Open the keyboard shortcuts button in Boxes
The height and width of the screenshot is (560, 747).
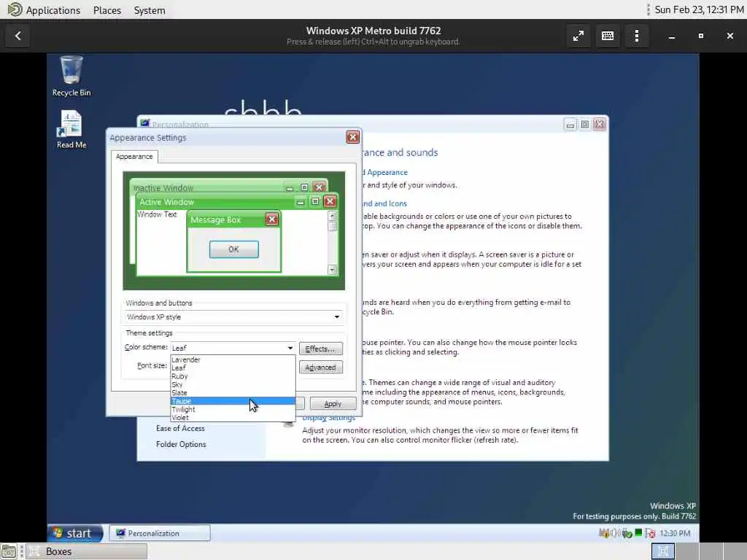[x=608, y=36]
